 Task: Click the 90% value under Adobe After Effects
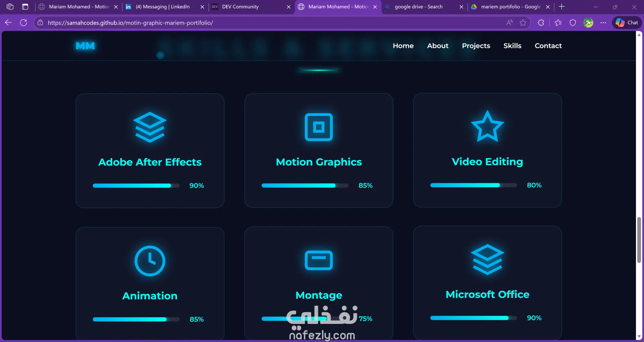click(197, 186)
